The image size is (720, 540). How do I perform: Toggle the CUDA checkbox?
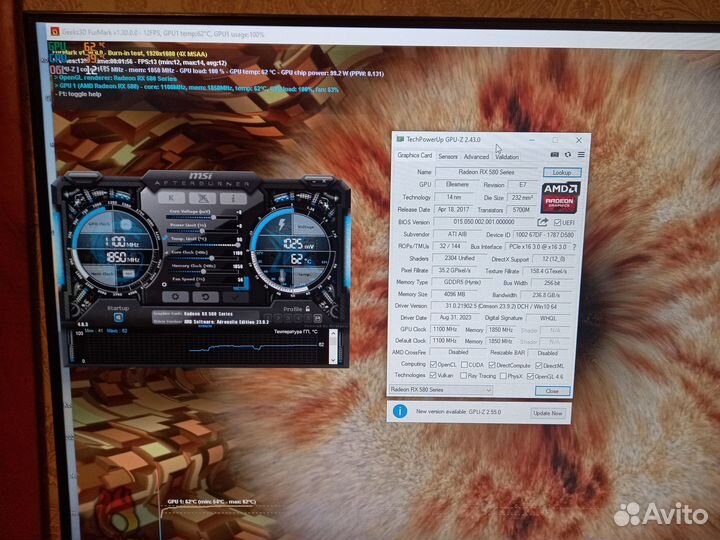[x=464, y=365]
